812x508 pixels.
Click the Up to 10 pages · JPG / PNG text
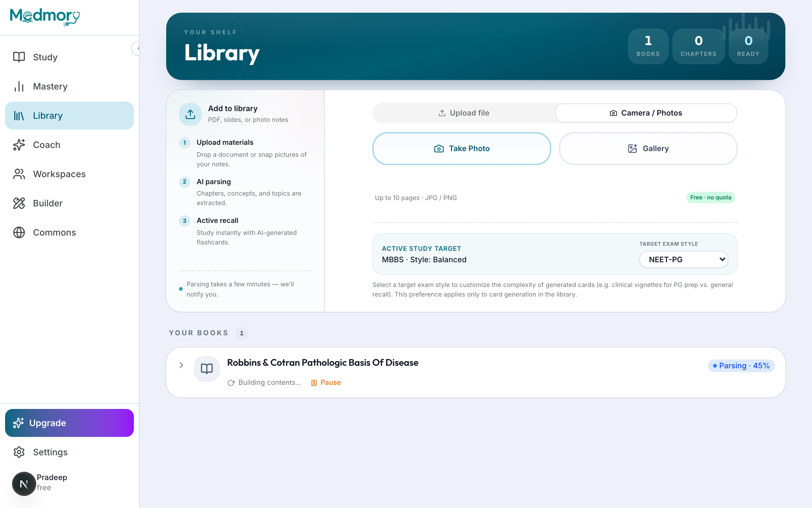[416, 198]
